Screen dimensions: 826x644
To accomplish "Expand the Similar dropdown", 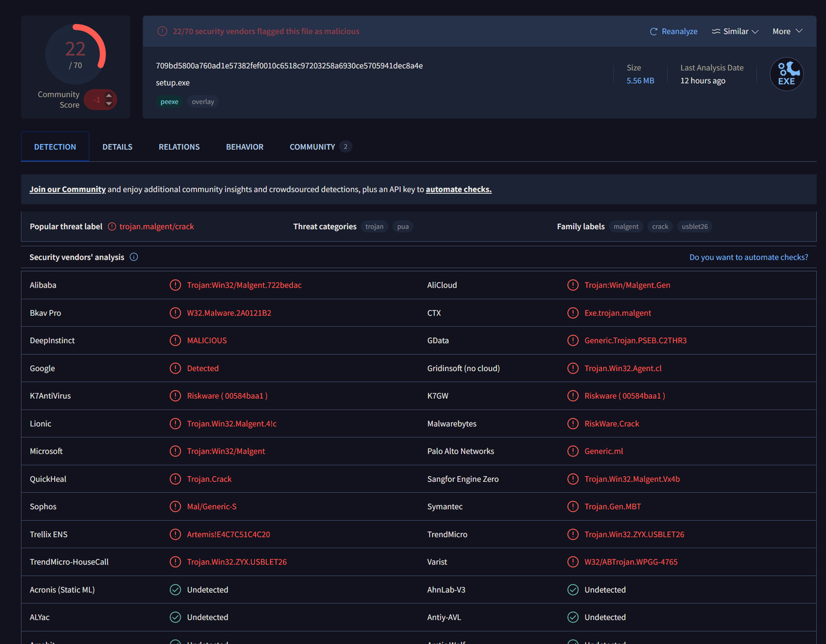I will click(735, 32).
